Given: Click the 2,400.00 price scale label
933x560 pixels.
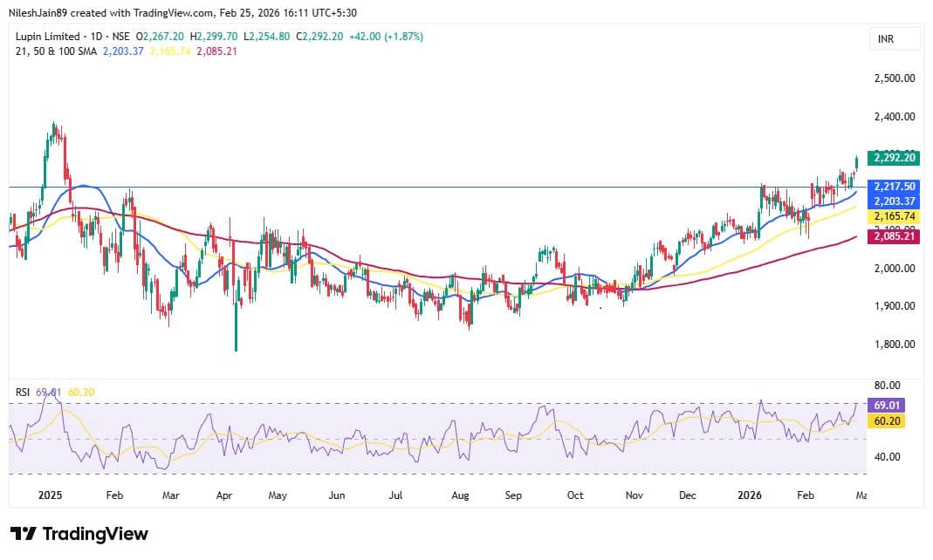Looking at the screenshot, I should coord(895,117).
